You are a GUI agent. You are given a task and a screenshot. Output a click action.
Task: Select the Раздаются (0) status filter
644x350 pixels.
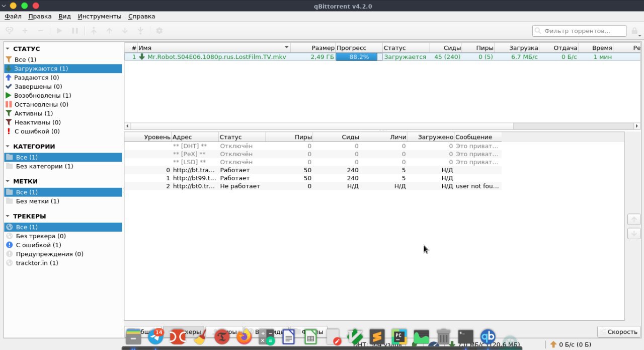point(63,78)
